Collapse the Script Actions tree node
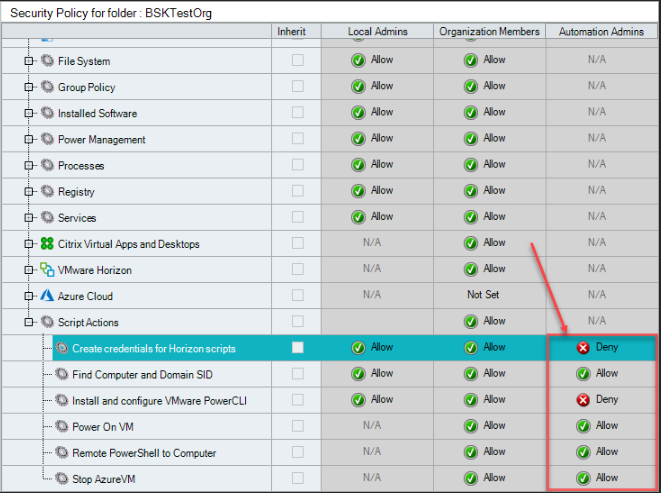 [x=29, y=323]
